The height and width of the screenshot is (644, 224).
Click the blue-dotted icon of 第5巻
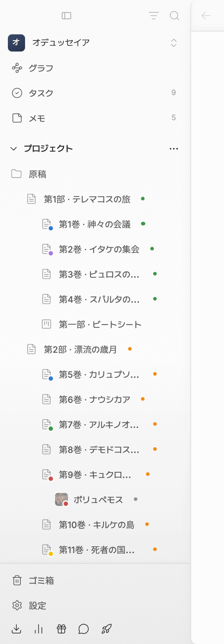click(x=47, y=375)
